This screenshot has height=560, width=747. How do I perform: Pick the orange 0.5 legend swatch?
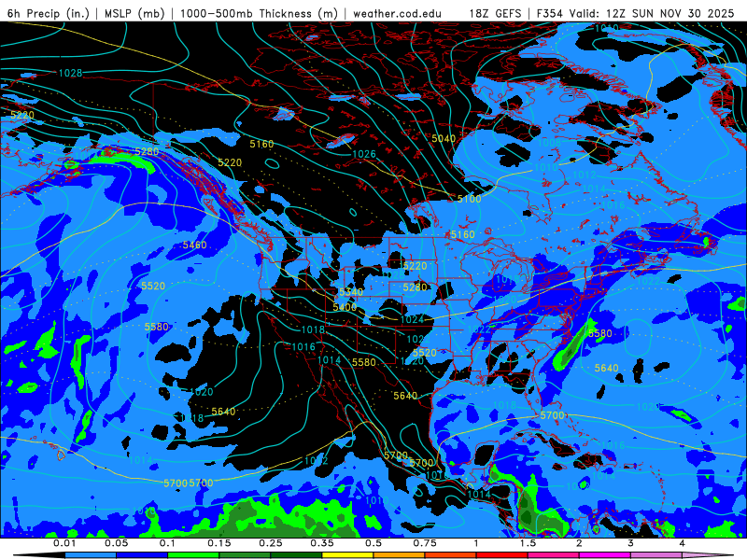[400, 555]
